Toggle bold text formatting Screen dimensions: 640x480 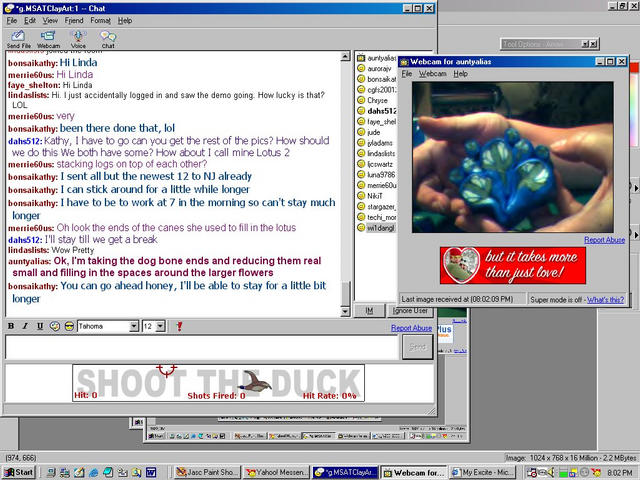pyautogui.click(x=11, y=326)
